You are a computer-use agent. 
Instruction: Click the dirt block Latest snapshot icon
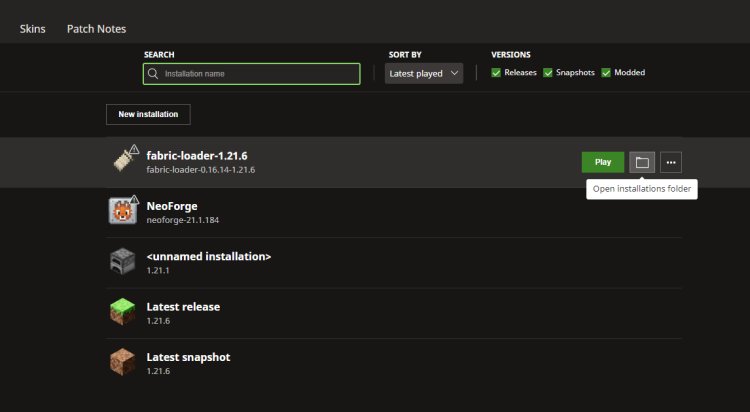(122, 362)
